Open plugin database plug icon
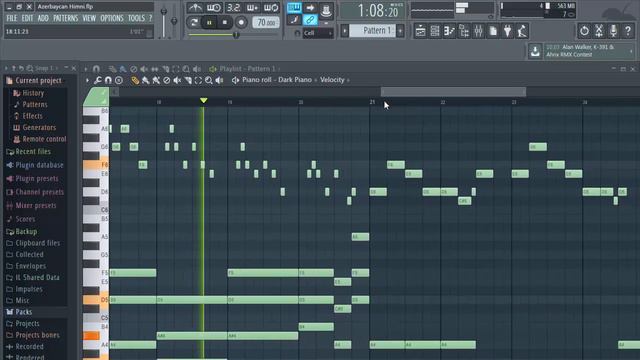The width and height of the screenshot is (640, 360). click(507, 31)
